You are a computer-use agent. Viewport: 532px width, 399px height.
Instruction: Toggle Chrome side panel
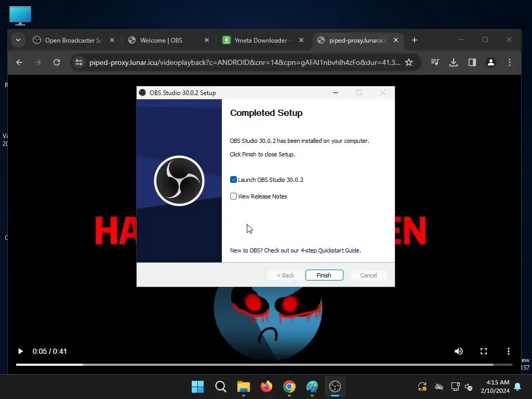472,62
